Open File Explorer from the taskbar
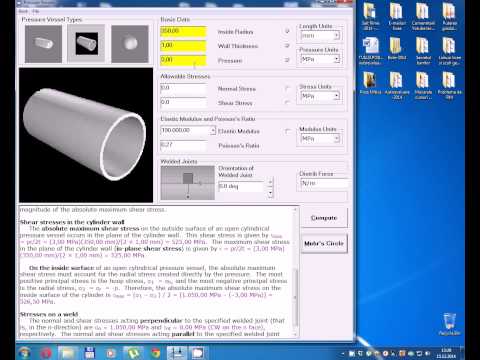 68,353
